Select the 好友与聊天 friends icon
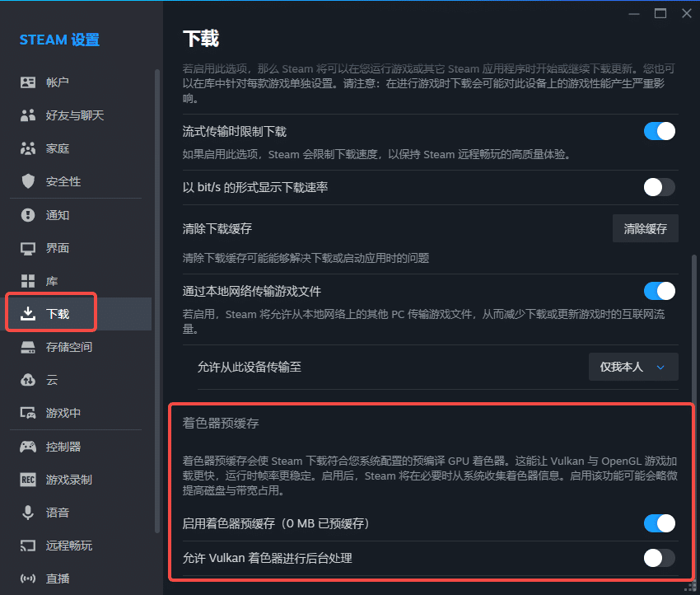 tap(28, 115)
